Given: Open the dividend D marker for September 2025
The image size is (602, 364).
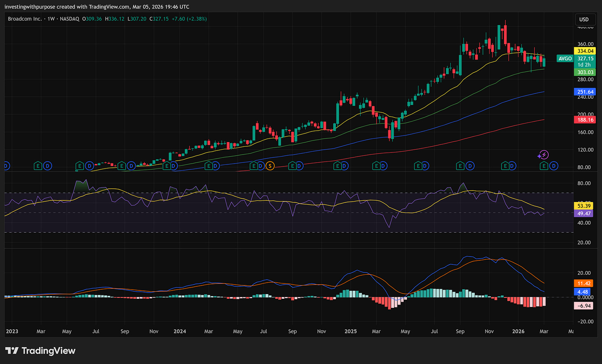Looking at the screenshot, I should click(x=470, y=166).
